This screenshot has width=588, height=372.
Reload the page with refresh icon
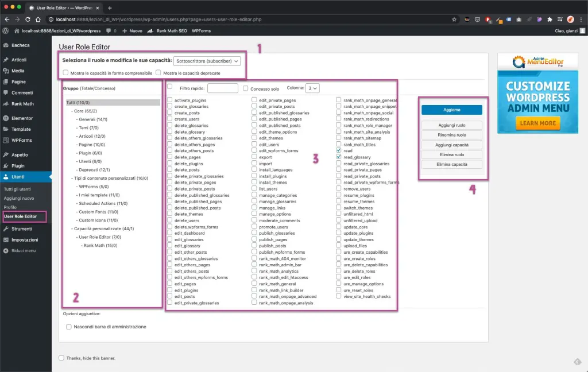click(x=28, y=19)
